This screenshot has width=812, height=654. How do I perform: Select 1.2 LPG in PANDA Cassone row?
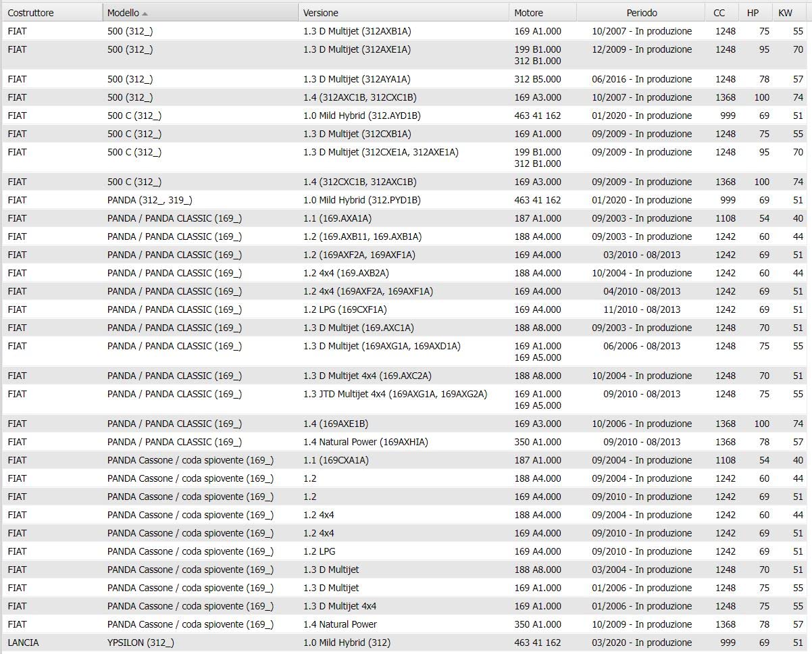pyautogui.click(x=320, y=551)
